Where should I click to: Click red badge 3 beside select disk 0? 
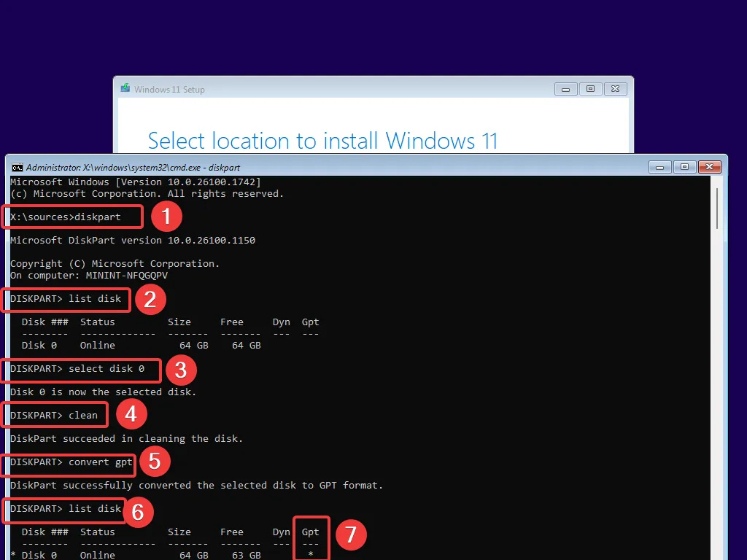tap(181, 370)
